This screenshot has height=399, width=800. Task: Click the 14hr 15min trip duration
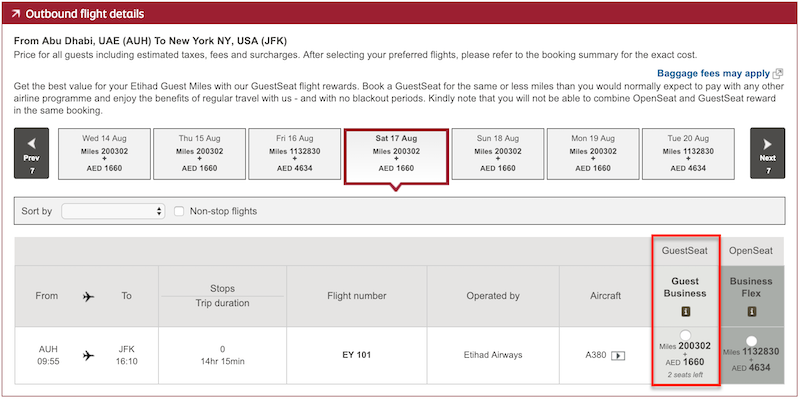222,361
